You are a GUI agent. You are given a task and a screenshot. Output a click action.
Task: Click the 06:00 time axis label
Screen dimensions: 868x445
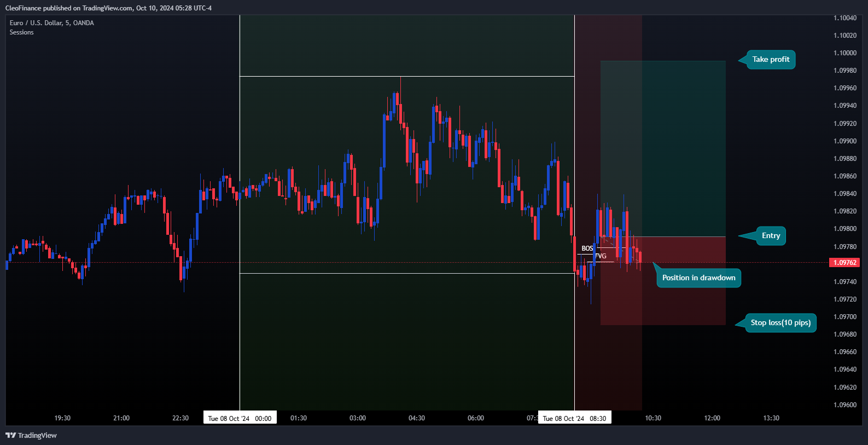[x=476, y=418]
